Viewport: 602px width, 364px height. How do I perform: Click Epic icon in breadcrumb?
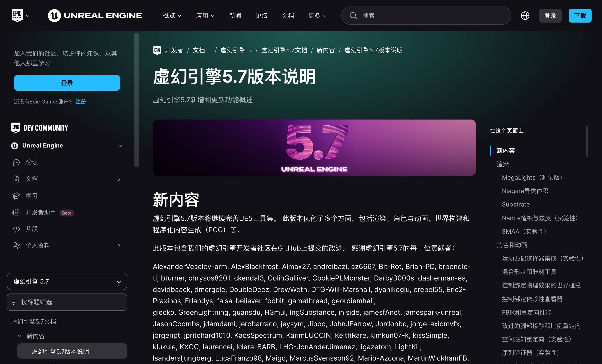pos(157,50)
